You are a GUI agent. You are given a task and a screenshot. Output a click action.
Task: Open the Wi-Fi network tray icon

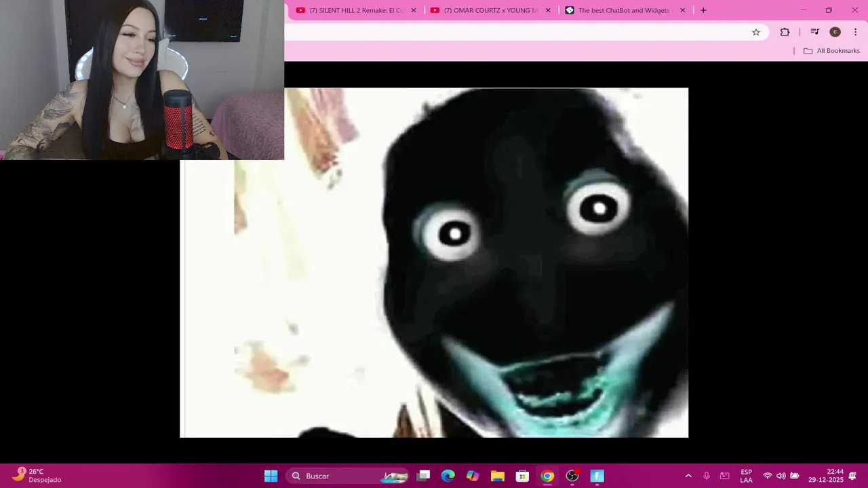point(768,476)
